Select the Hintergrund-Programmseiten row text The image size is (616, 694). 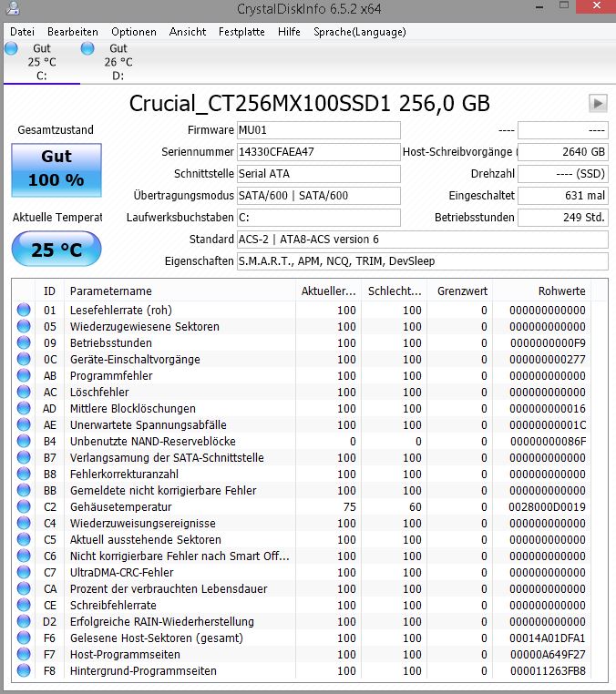click(143, 670)
